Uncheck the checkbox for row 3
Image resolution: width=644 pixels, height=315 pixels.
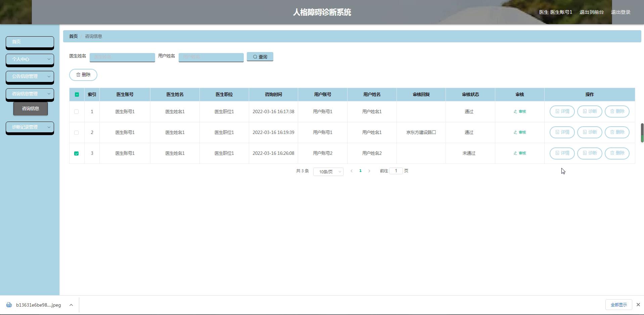[77, 153]
